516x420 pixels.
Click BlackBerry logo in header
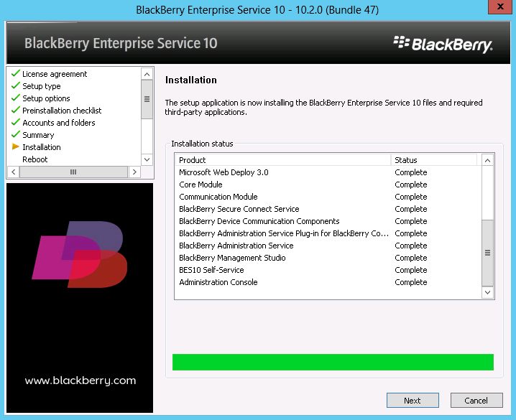[443, 45]
